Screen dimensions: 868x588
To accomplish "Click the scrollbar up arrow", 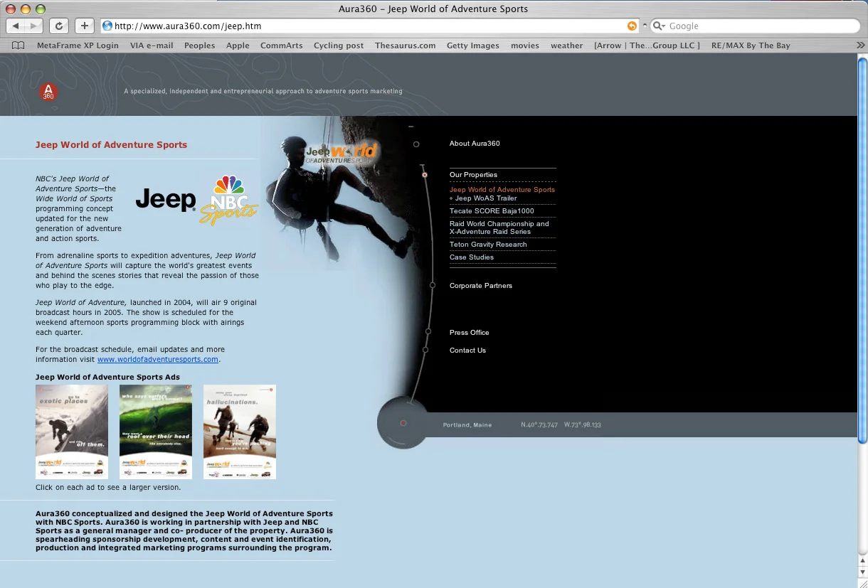I will [862, 560].
